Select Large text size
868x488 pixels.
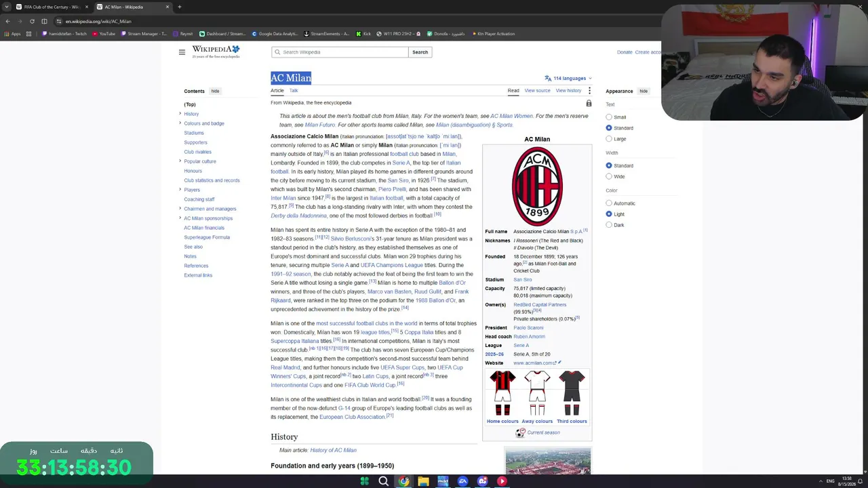(609, 139)
